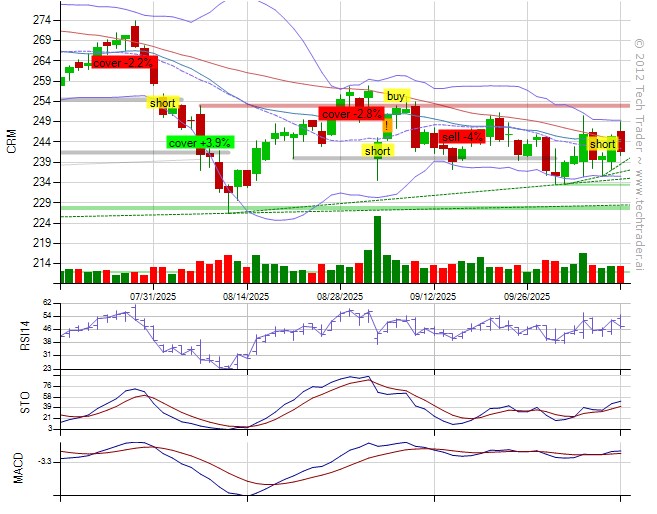The width and height of the screenshot is (657, 514).
Task: Click the green "cover +3.9%" trade label
Action: pyautogui.click(x=199, y=143)
